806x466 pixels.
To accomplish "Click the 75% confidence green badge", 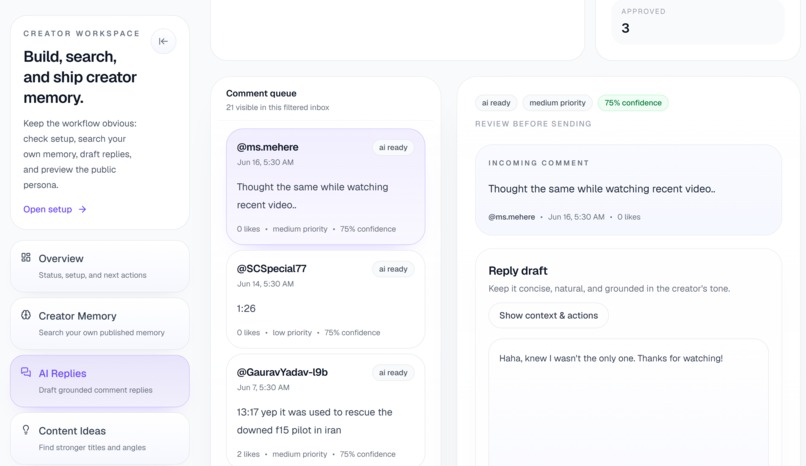I will (x=633, y=103).
